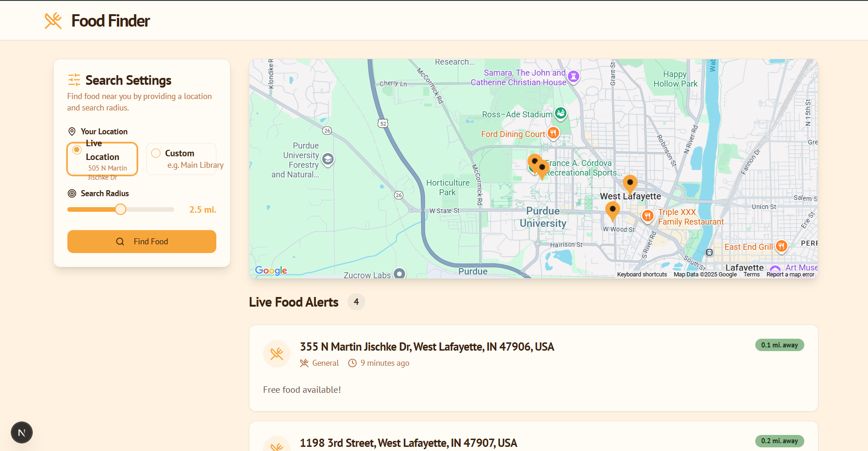Click the 'Search Settings' heading
The height and width of the screenshot is (451, 868).
click(x=128, y=80)
